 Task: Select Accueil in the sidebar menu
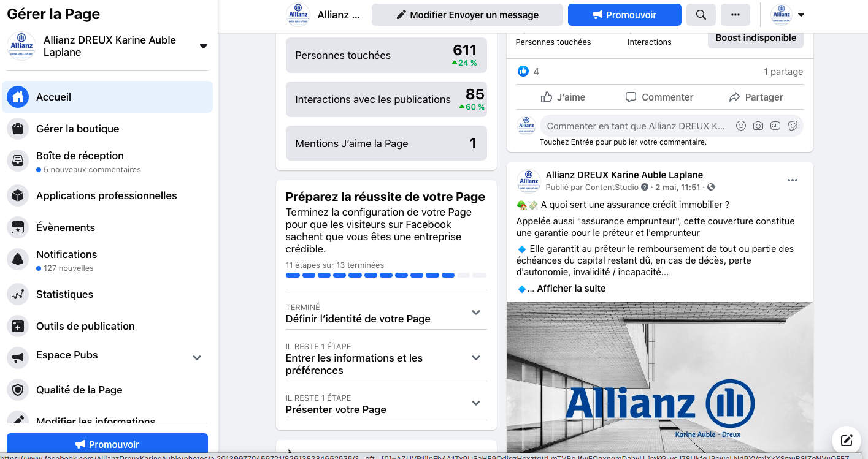coord(107,97)
